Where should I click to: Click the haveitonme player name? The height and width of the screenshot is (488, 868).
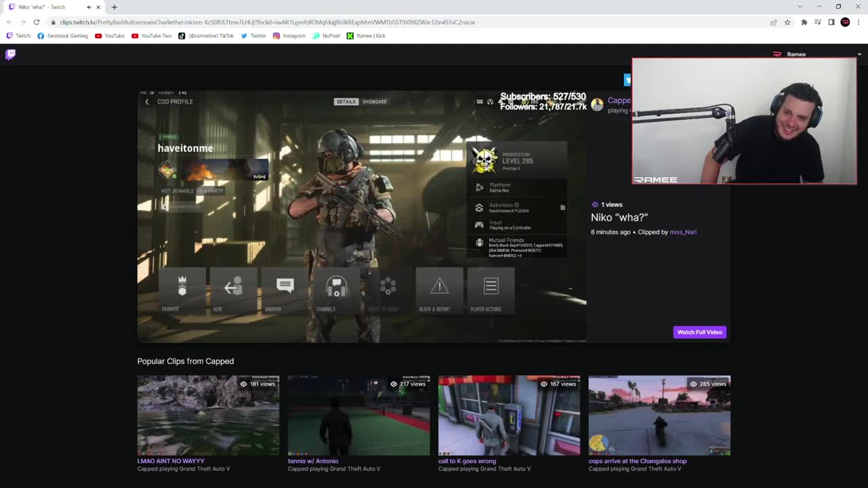click(x=185, y=148)
